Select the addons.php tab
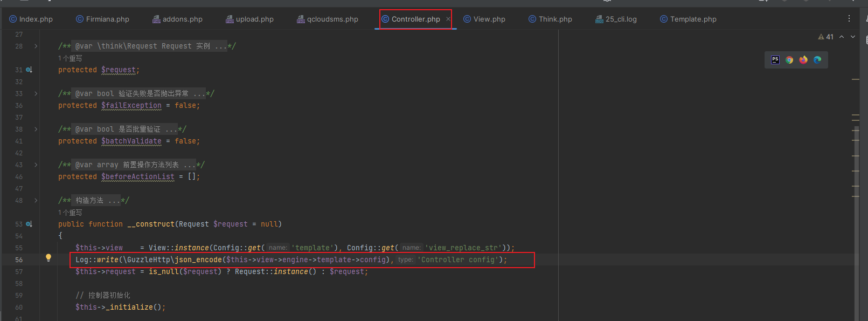 point(177,19)
